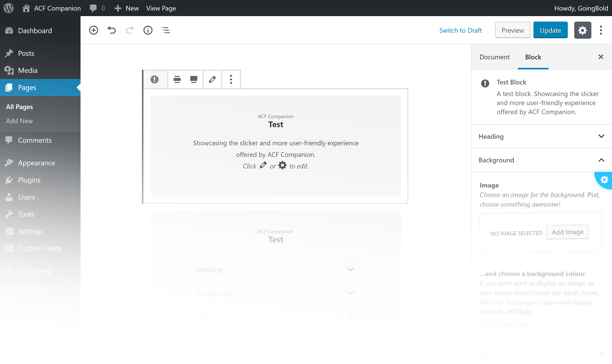Undo the last change
612x364 pixels.
(112, 30)
